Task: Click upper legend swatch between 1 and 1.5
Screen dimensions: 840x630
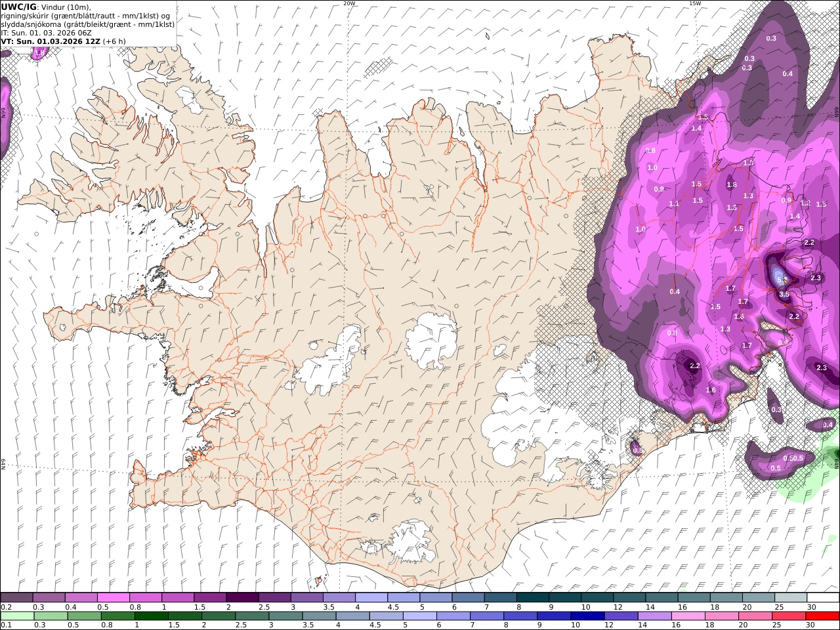Action: 178,597
